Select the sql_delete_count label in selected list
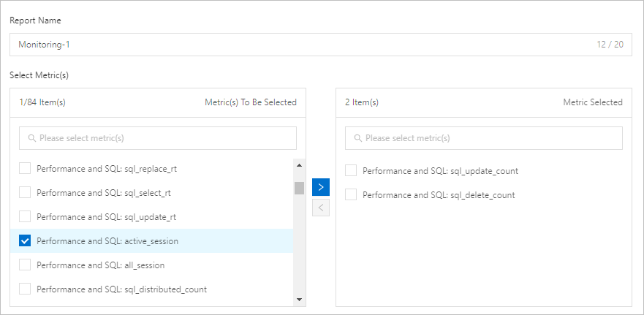This screenshot has height=315, width=644. click(x=439, y=195)
